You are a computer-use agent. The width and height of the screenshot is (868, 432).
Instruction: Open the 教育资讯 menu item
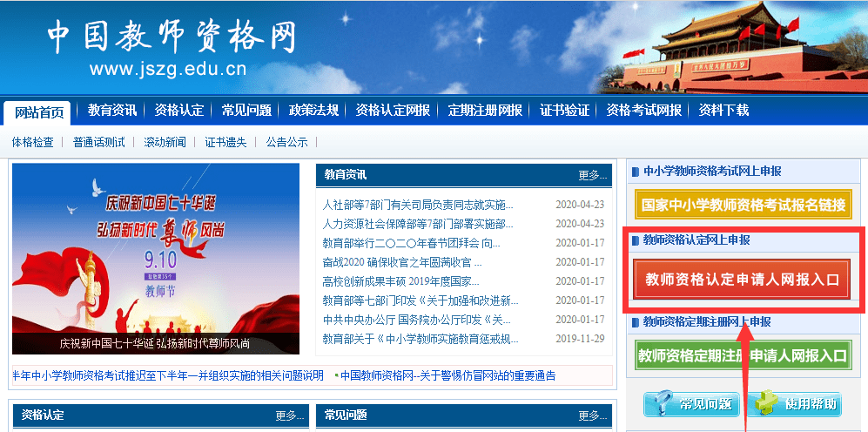click(x=111, y=111)
